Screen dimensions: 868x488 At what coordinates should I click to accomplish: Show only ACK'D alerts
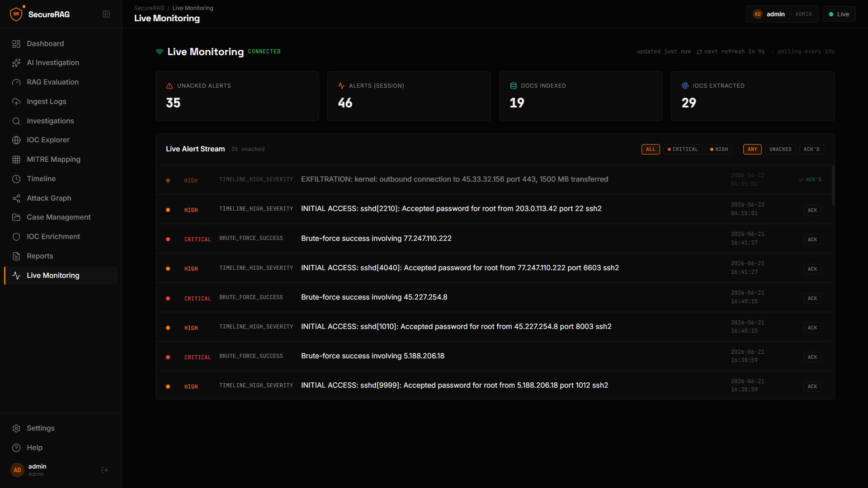pyautogui.click(x=811, y=149)
